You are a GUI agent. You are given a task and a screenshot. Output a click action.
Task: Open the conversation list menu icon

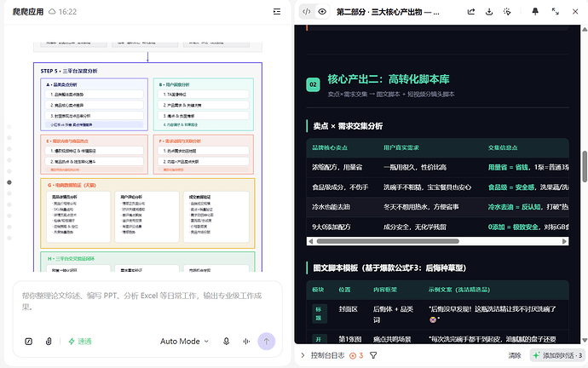coord(277,12)
